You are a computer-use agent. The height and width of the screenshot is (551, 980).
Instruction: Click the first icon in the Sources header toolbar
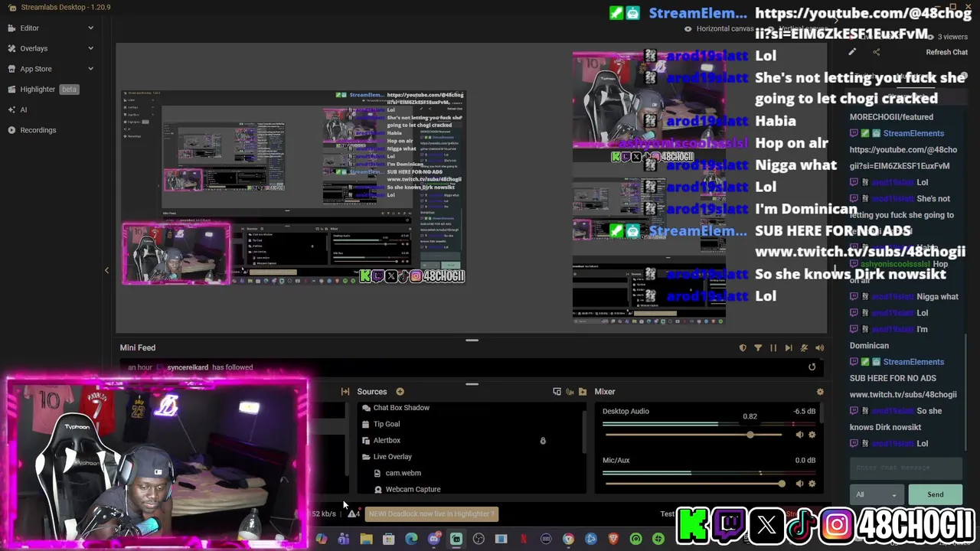click(x=557, y=392)
